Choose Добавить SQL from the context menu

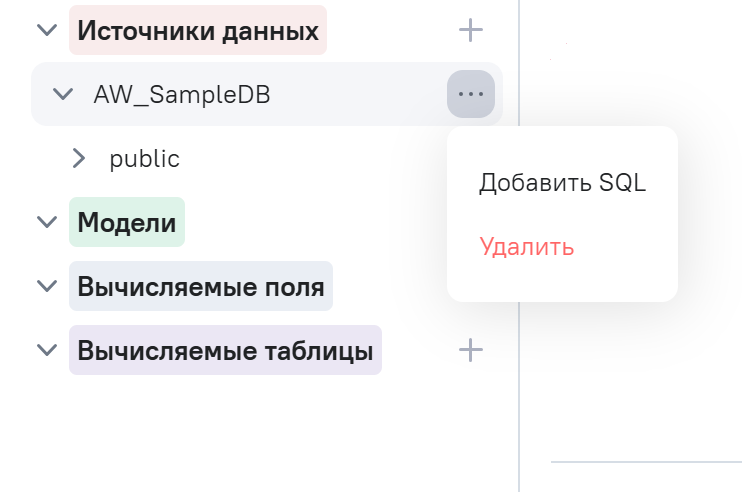point(562,183)
